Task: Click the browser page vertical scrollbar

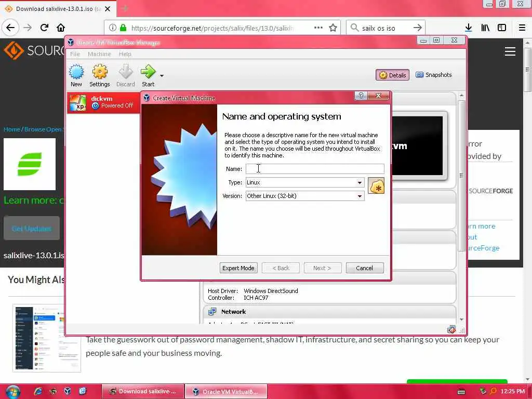Action: 527,70
